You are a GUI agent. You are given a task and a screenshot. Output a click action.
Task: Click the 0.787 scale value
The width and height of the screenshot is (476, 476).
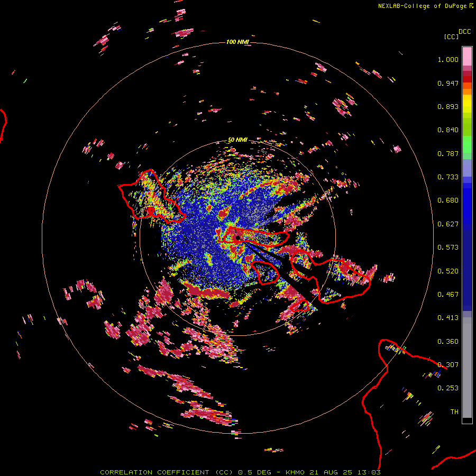point(448,153)
